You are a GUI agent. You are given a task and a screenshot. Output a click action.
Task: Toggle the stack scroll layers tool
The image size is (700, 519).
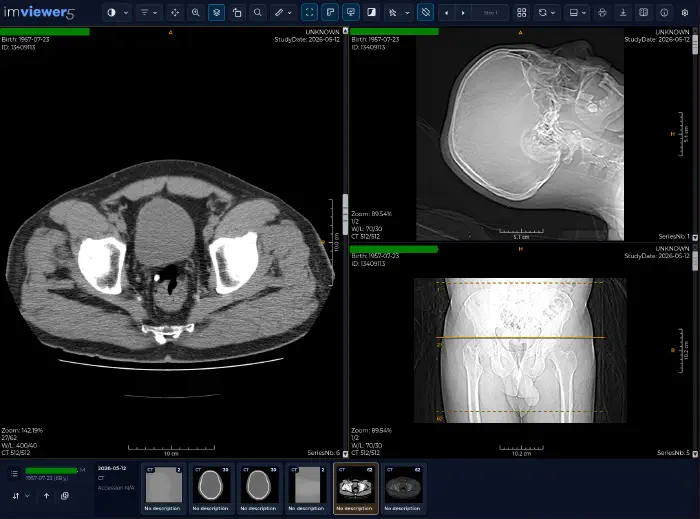pyautogui.click(x=217, y=12)
